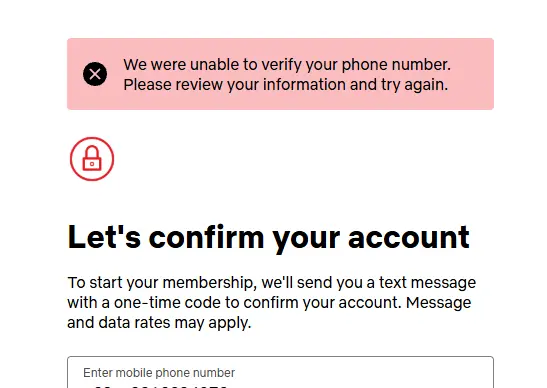Click 'text message' in the description paragraph
This screenshot has width=547, height=388.
[427, 282]
